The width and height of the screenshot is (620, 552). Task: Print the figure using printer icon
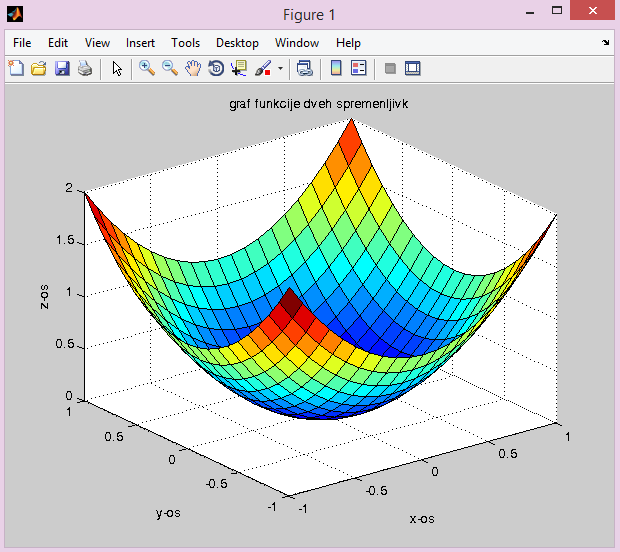[x=85, y=69]
